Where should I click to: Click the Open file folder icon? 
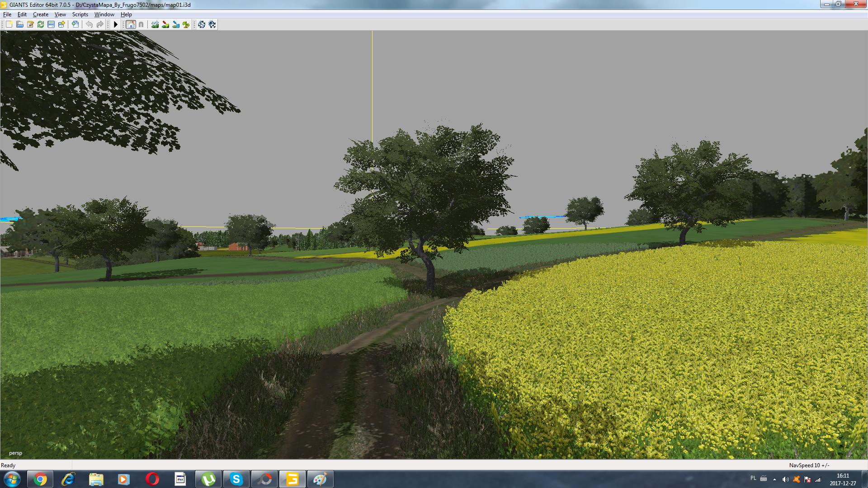coord(19,24)
